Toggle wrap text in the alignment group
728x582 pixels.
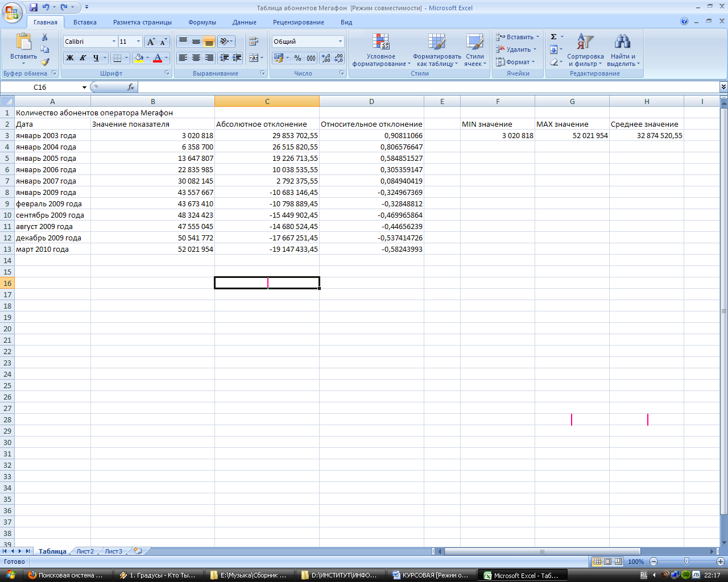254,41
